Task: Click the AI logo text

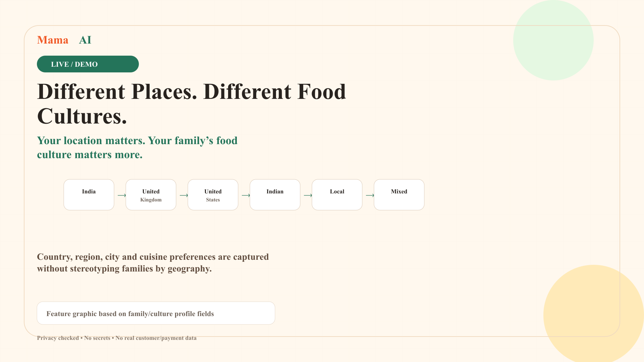Action: coord(85,40)
